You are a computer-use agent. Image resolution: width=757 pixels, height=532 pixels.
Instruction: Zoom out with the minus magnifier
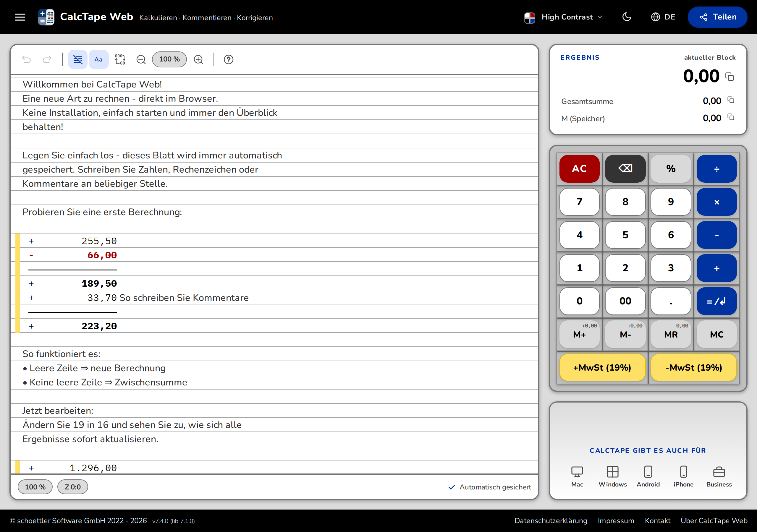[x=141, y=59]
